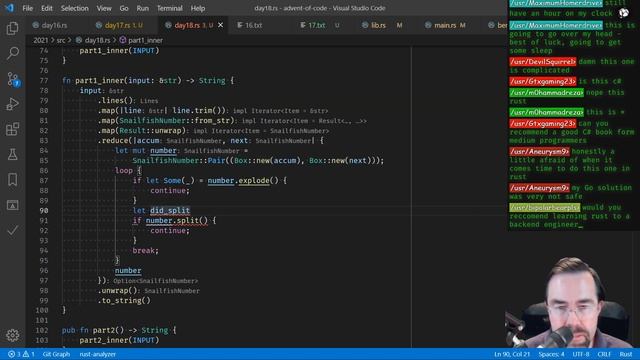Change indentation via Spaces: 4
Image resolution: width=640 pixels, height=360 pixels.
(x=551, y=354)
